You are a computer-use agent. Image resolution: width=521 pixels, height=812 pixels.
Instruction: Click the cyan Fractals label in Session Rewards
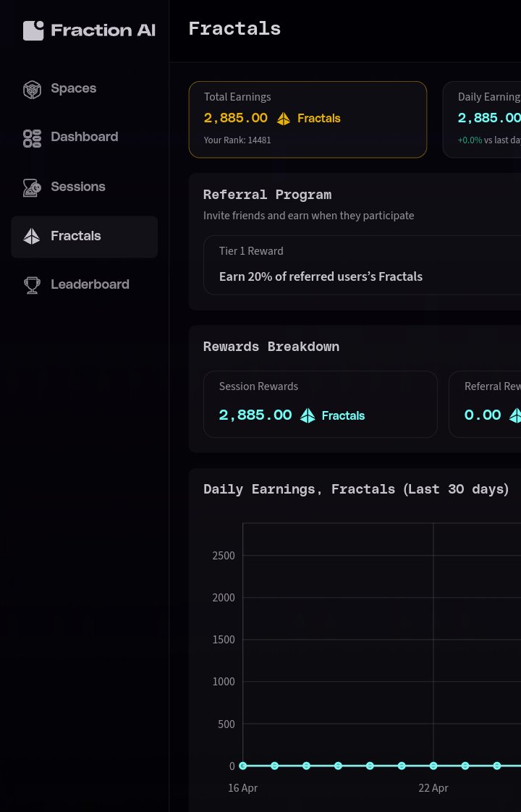[x=344, y=416]
